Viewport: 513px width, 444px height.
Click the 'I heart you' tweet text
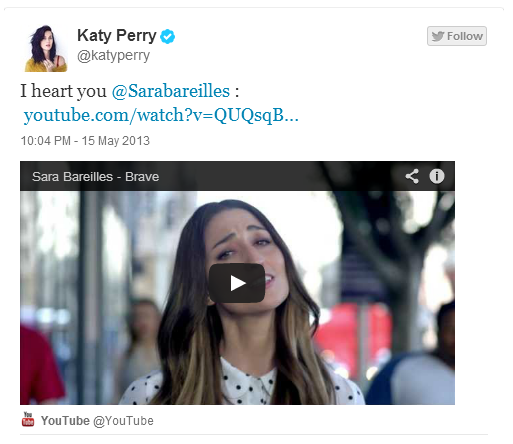click(x=63, y=91)
